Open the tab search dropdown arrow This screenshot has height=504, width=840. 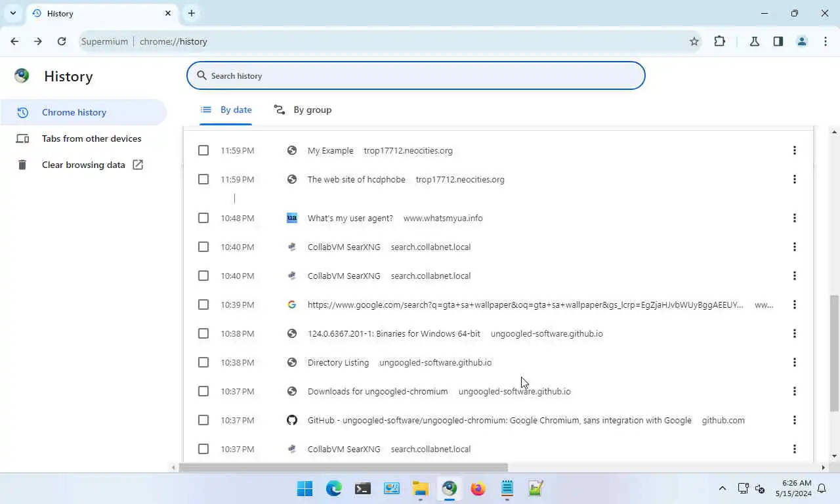click(13, 13)
